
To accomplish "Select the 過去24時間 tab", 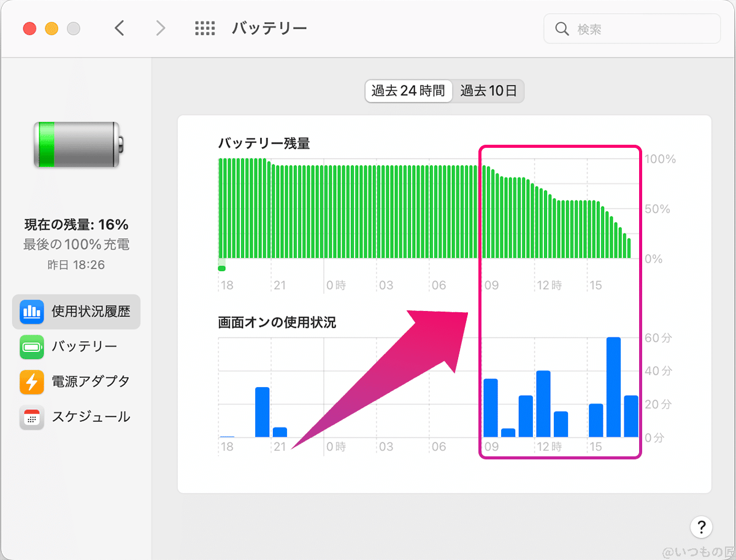I will click(x=408, y=91).
